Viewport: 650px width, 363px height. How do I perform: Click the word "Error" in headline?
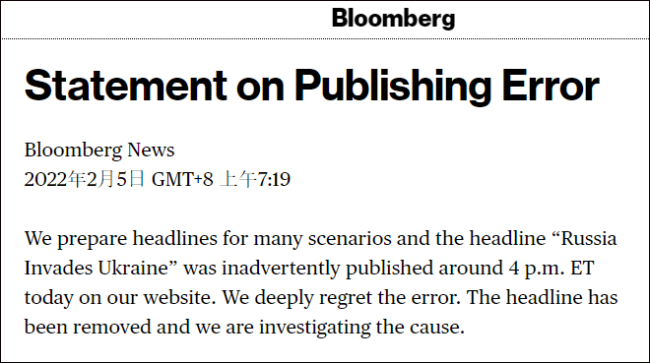pos(551,86)
